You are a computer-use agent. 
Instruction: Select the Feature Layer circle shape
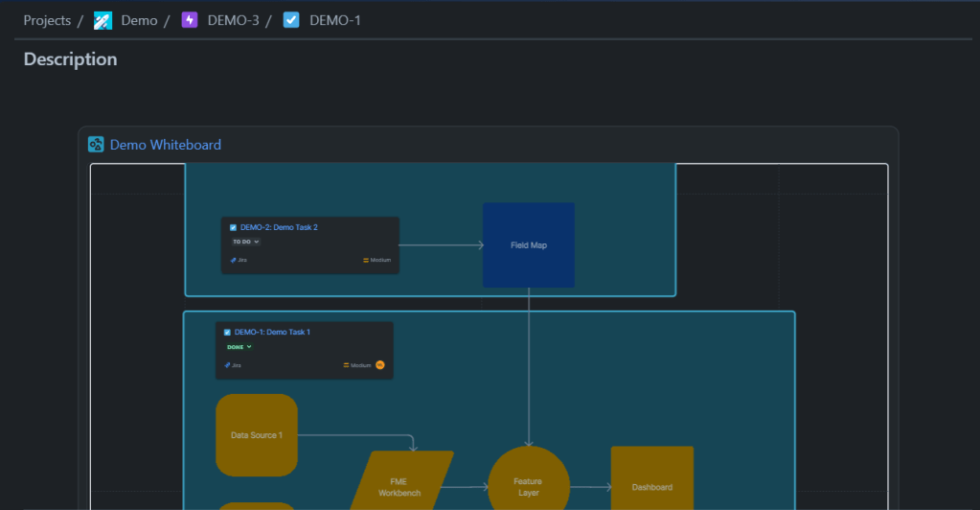click(528, 486)
